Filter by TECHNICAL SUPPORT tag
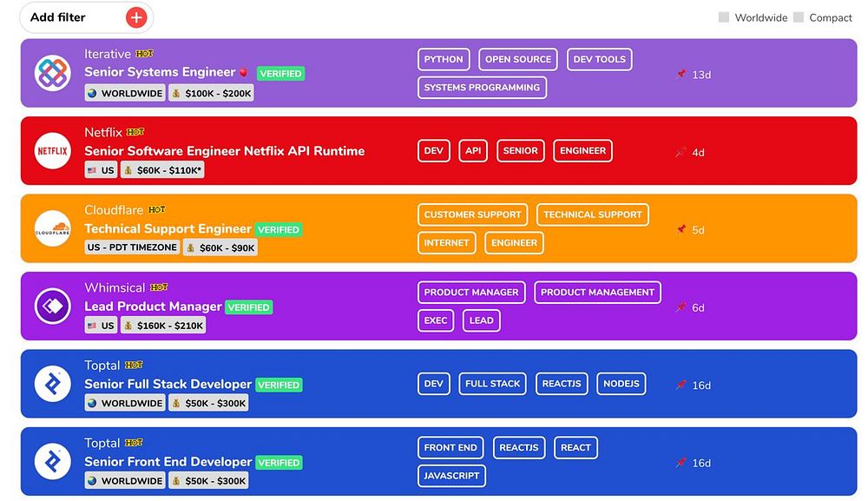Image resolution: width=868 pixels, height=501 pixels. 592,214
